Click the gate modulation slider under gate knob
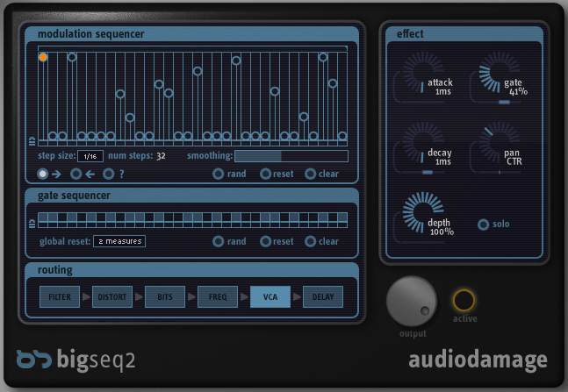568x392 pixels. pyautogui.click(x=500, y=103)
